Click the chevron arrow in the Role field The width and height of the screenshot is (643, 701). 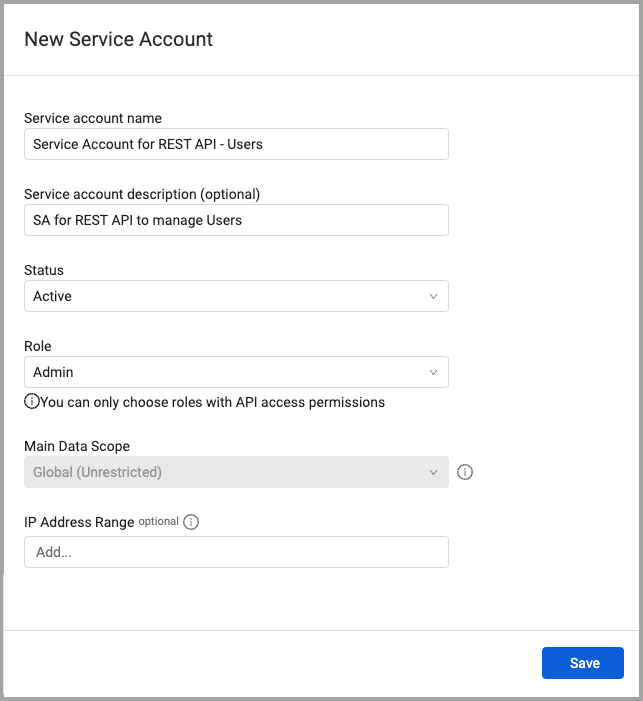tap(433, 372)
